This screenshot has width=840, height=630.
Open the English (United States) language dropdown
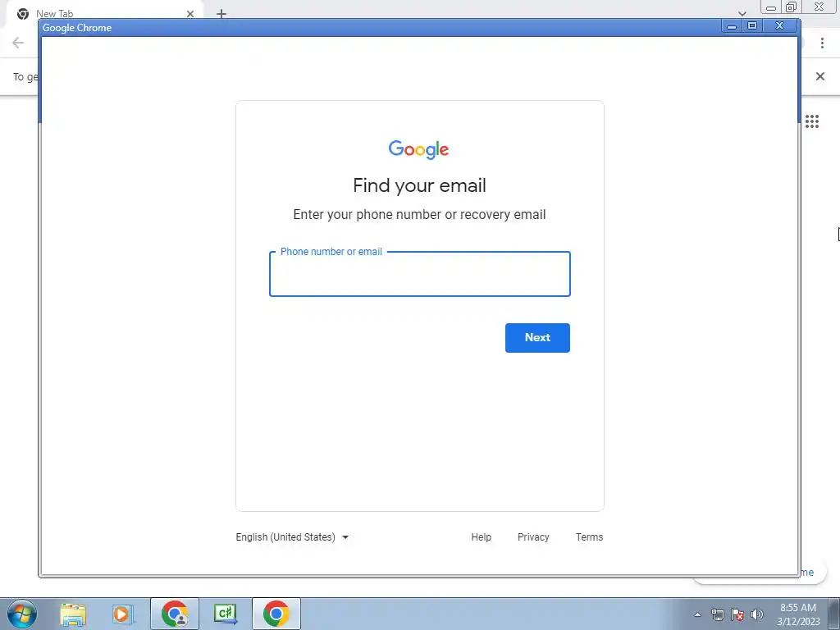pos(292,536)
